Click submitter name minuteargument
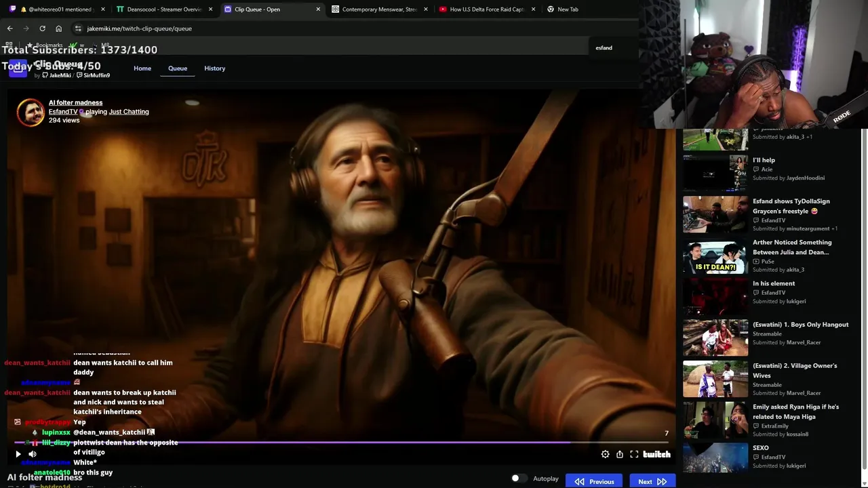This screenshot has height=488, width=868. pos(808,228)
